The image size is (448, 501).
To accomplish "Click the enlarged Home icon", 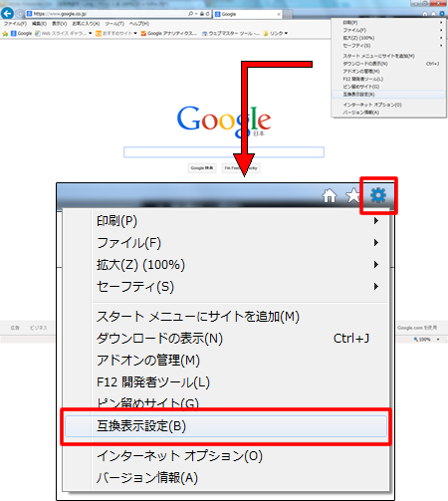I will click(x=330, y=195).
